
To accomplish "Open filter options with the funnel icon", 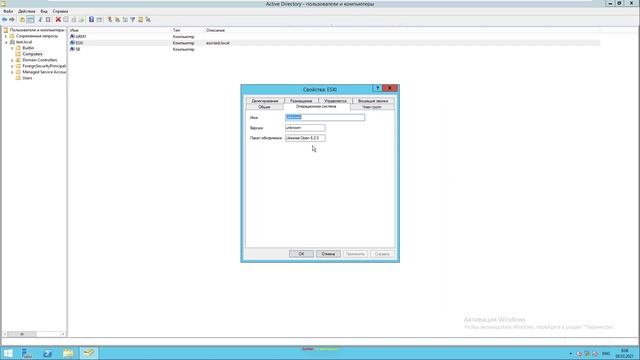I will (x=133, y=20).
